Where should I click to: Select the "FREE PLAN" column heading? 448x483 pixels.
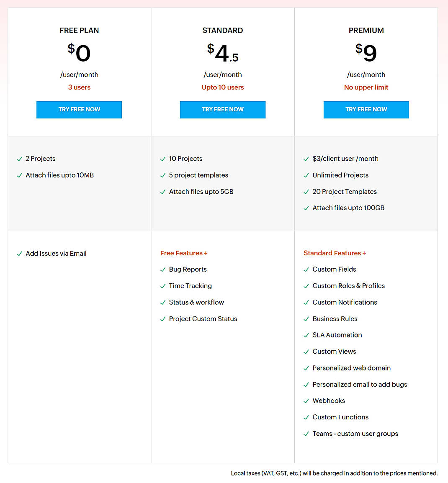pyautogui.click(x=79, y=30)
